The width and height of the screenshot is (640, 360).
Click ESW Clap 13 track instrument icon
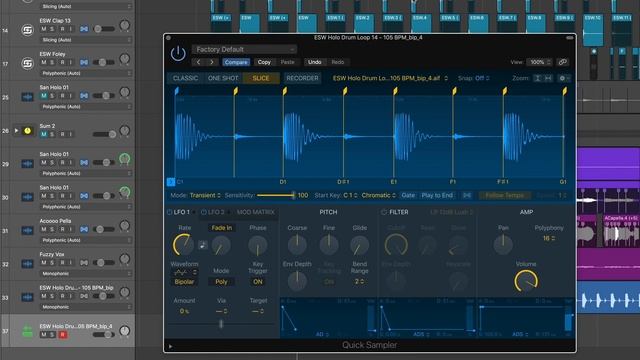click(x=27, y=30)
